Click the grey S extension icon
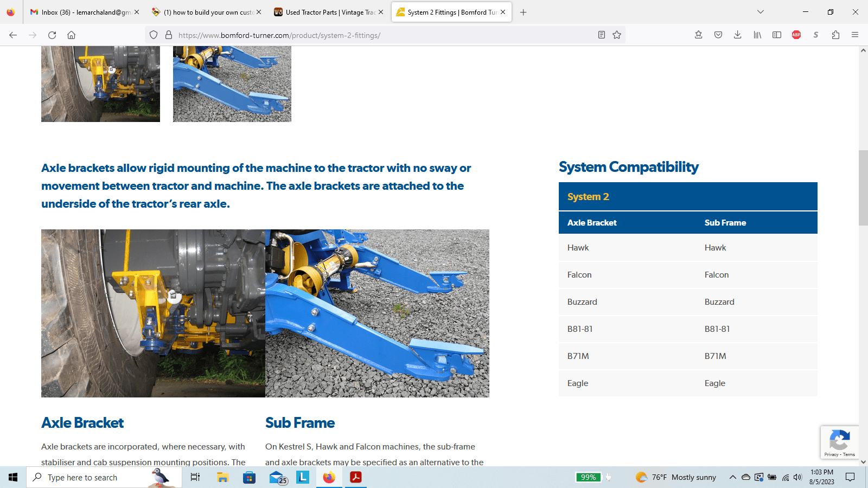 point(815,35)
